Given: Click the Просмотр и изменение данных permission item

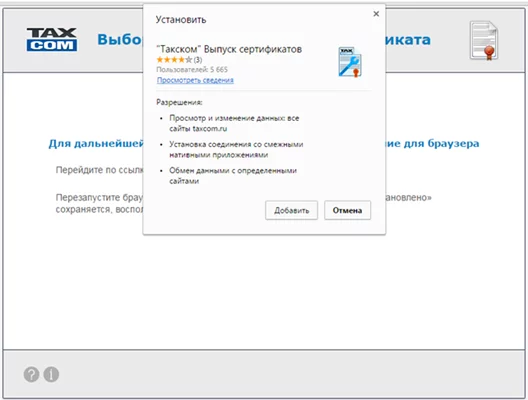Looking at the screenshot, I should 234,123.
